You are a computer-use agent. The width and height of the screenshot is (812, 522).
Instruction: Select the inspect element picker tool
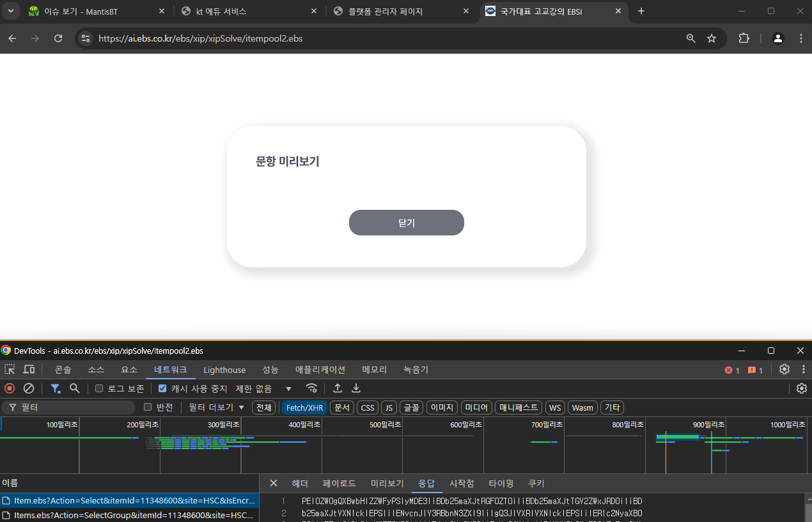pos(10,370)
